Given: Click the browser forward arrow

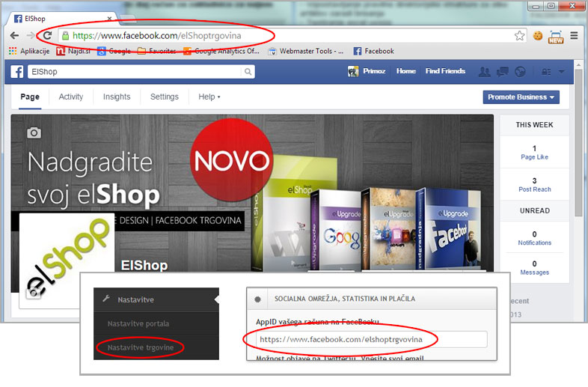Looking at the screenshot, I should pos(31,36).
